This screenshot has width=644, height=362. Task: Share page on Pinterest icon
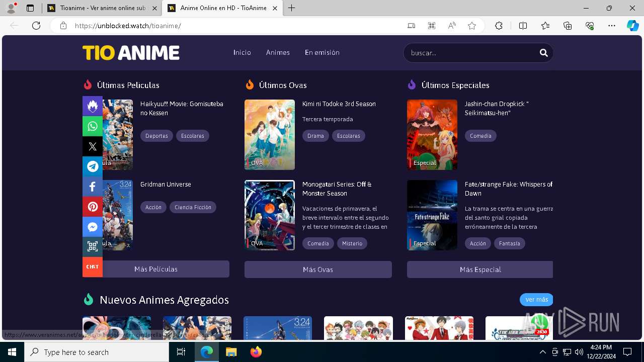pyautogui.click(x=93, y=207)
